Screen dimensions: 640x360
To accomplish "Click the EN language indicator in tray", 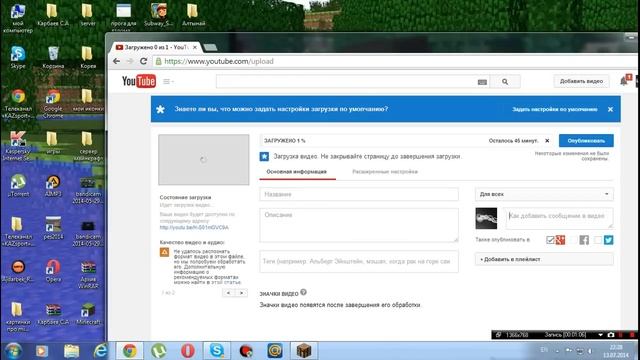I will coord(544,350).
